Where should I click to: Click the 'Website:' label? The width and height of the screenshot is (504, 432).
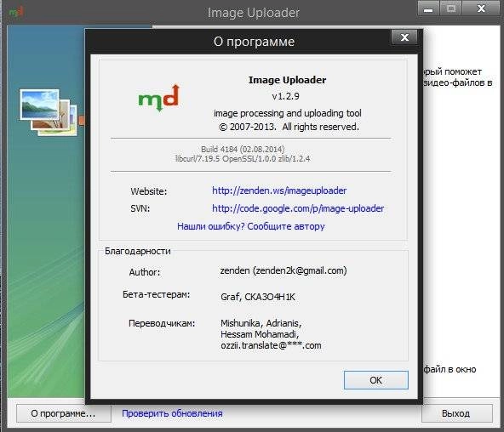149,191
